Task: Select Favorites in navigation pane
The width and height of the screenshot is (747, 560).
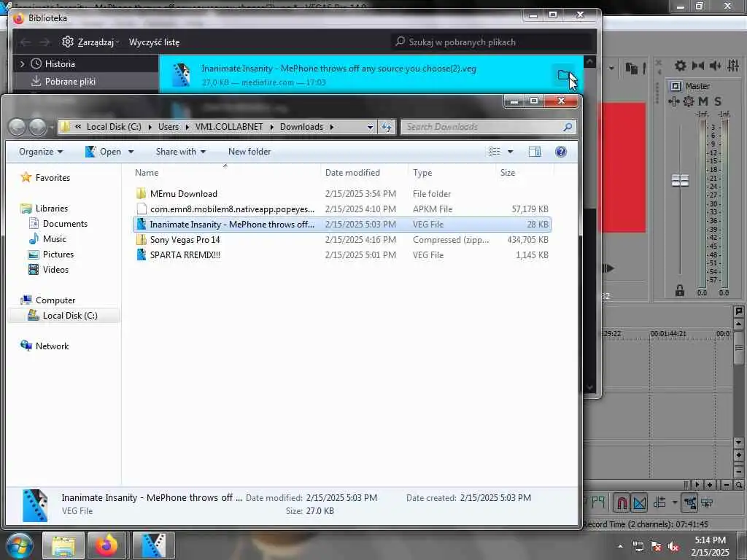Action: [x=53, y=178]
